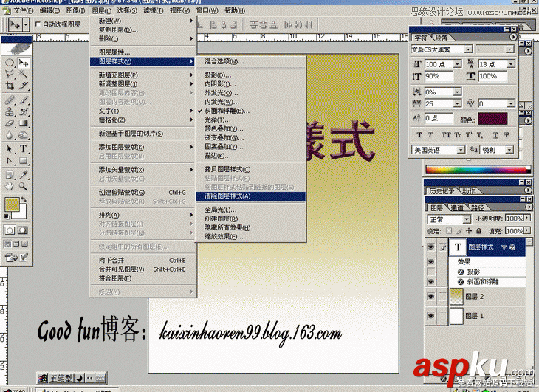Switch to 段落 tab

point(442,38)
